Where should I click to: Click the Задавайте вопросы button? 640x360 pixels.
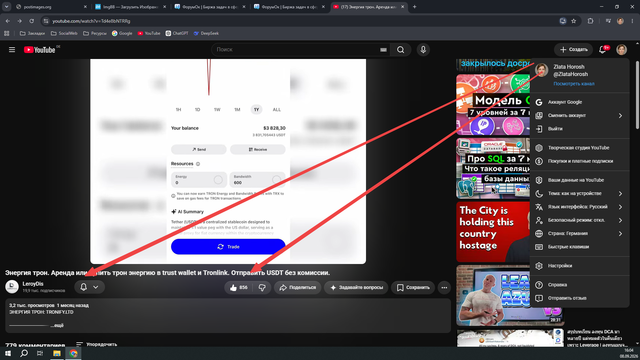tap(356, 287)
